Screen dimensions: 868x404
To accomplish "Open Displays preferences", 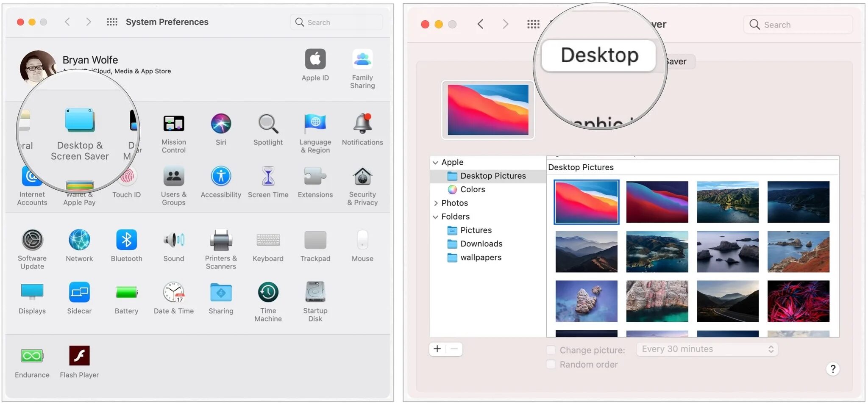I will (32, 298).
